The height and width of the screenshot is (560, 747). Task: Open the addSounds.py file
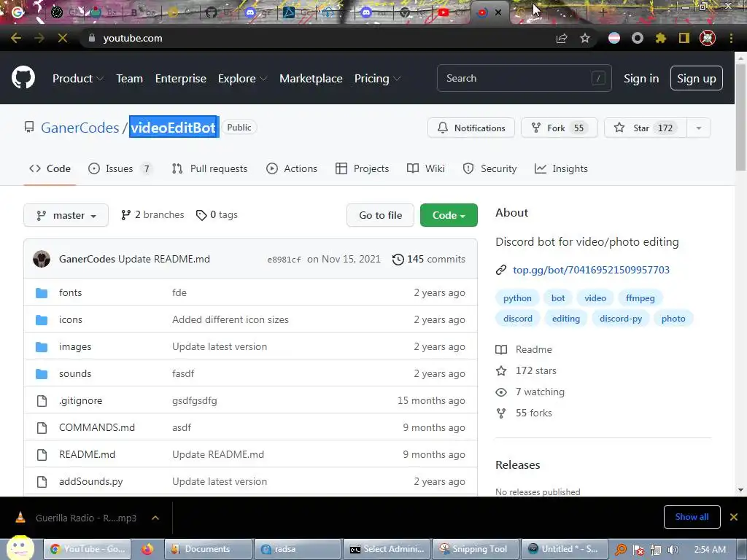click(x=91, y=481)
